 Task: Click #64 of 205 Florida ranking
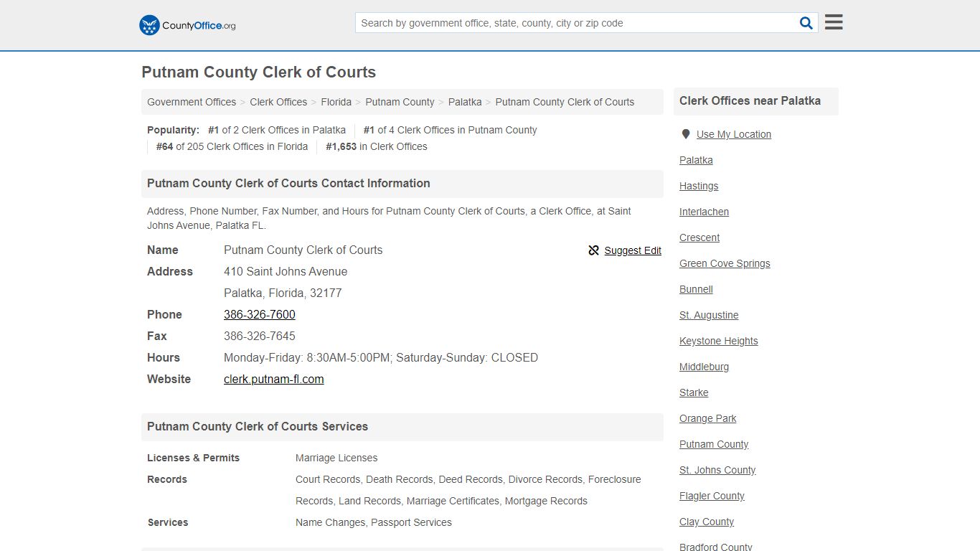click(x=232, y=146)
